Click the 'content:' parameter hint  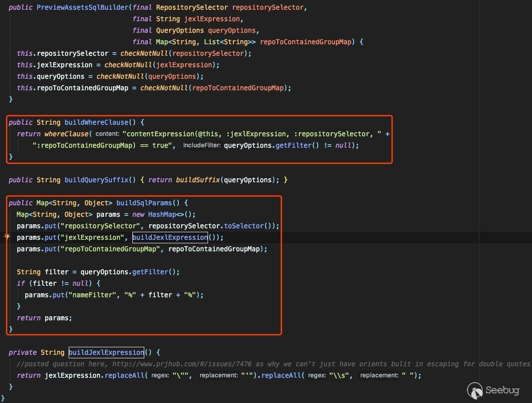108,134
